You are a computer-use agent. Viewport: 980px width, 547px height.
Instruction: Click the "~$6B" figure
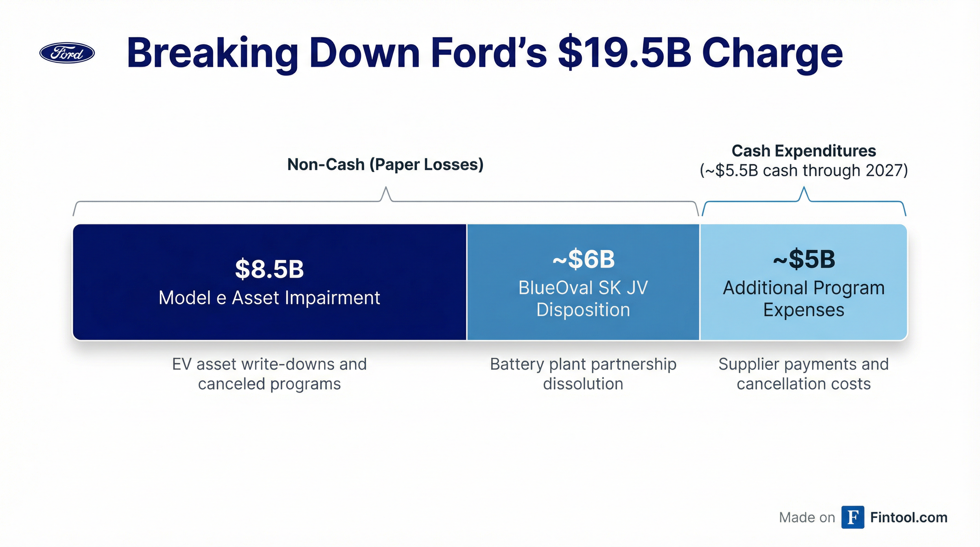click(x=583, y=259)
